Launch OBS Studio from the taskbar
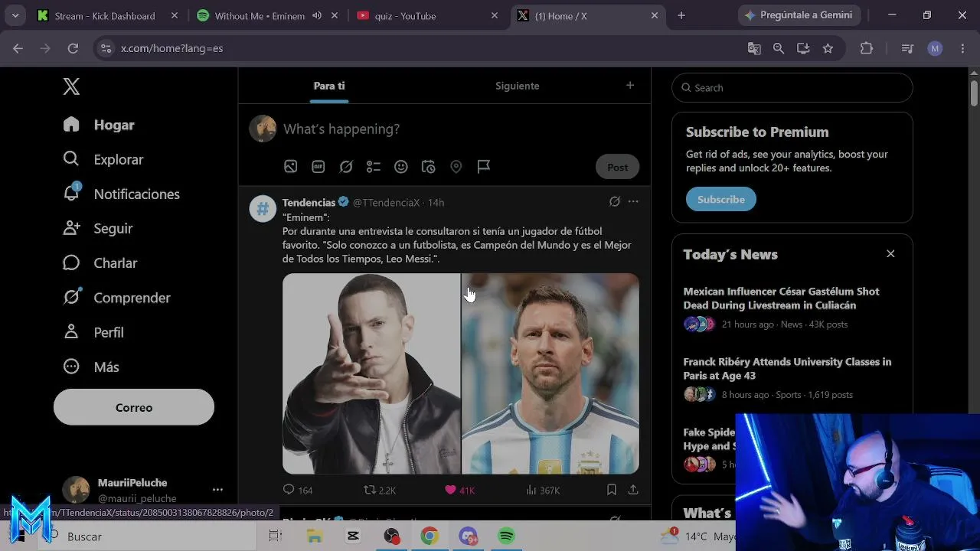The height and width of the screenshot is (551, 980). (392, 536)
